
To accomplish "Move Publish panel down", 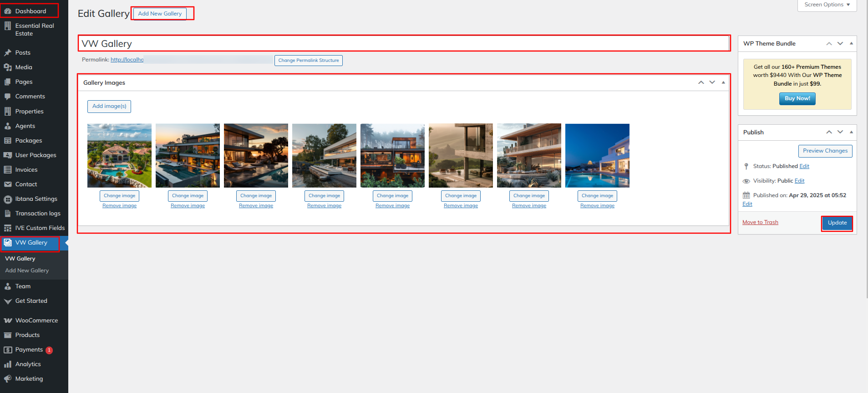I will pos(840,132).
